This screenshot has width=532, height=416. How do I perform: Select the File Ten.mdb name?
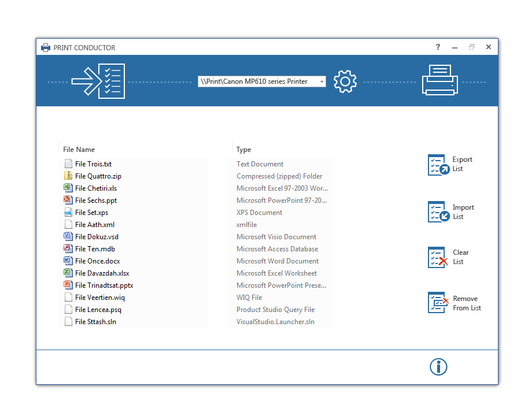click(x=95, y=249)
